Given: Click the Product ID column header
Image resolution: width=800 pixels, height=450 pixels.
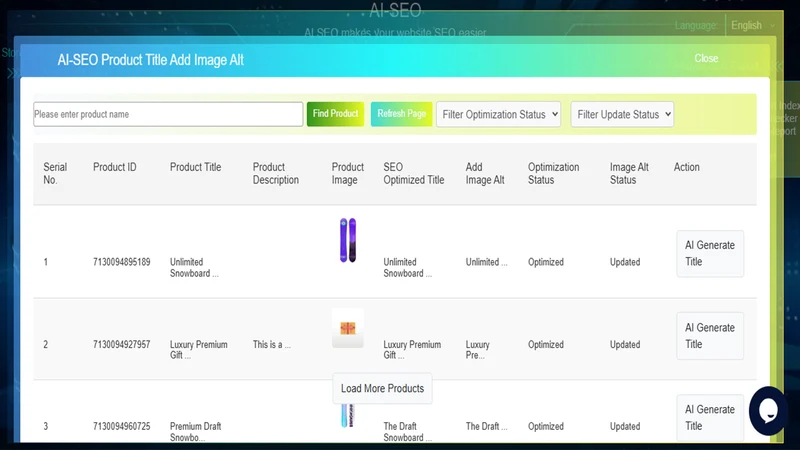Looking at the screenshot, I should (115, 167).
